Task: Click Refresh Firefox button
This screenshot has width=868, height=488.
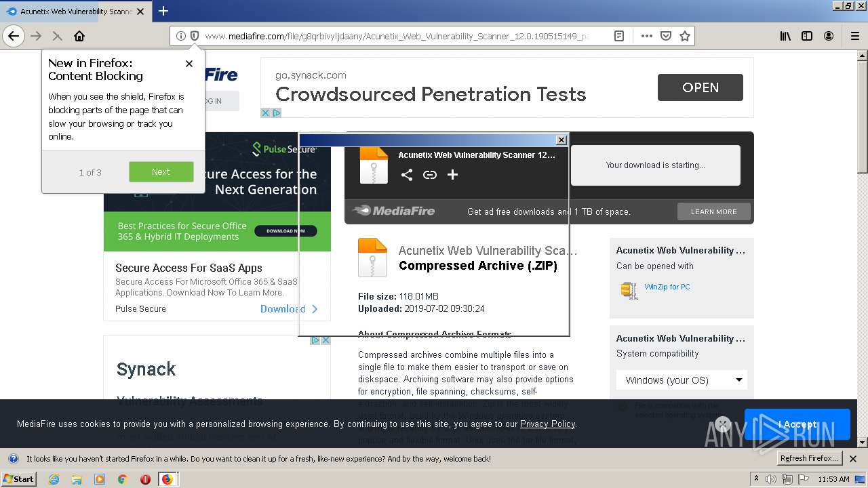Action: (x=808, y=458)
